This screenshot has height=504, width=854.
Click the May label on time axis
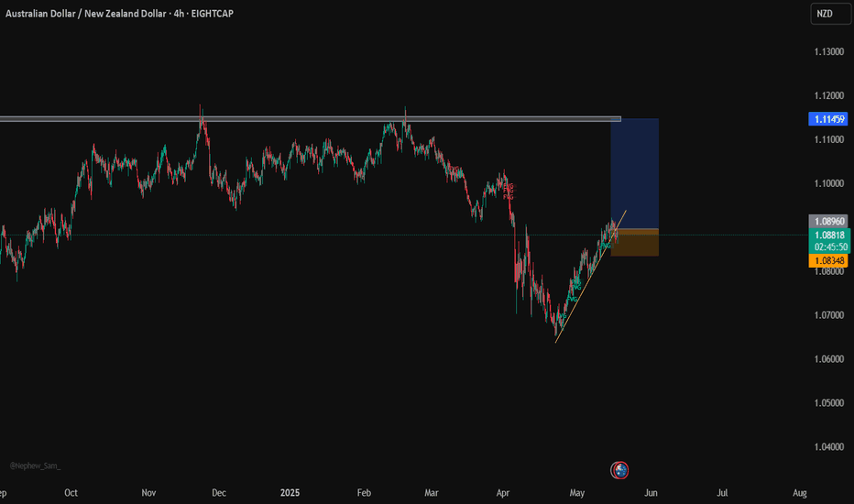pyautogui.click(x=576, y=493)
